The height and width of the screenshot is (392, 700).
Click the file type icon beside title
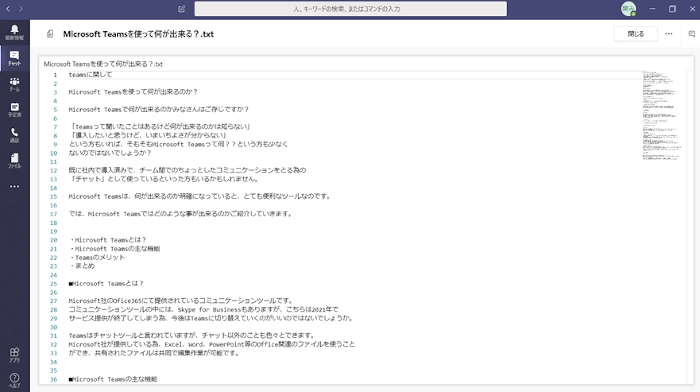[50, 34]
